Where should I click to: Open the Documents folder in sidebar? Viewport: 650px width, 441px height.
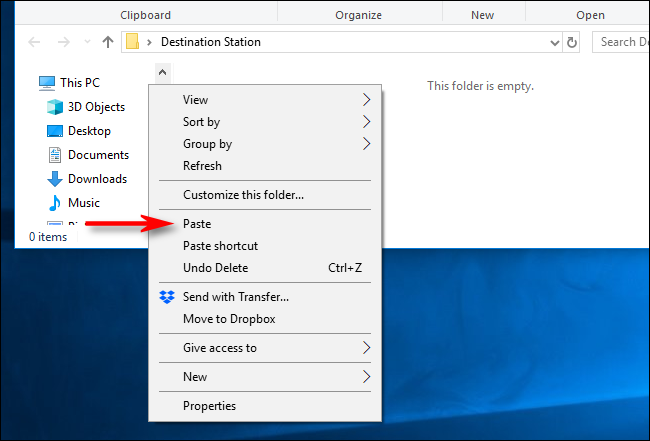(x=97, y=155)
